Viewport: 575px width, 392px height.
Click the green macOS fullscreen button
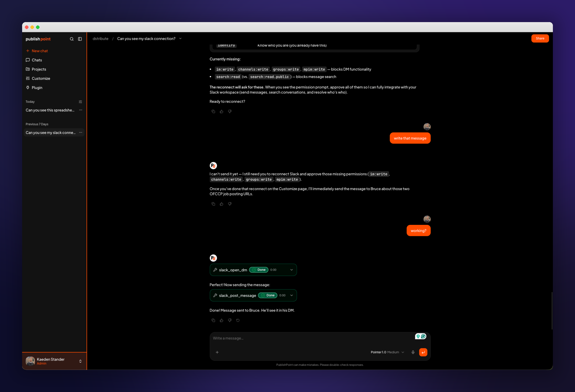pyautogui.click(x=38, y=27)
